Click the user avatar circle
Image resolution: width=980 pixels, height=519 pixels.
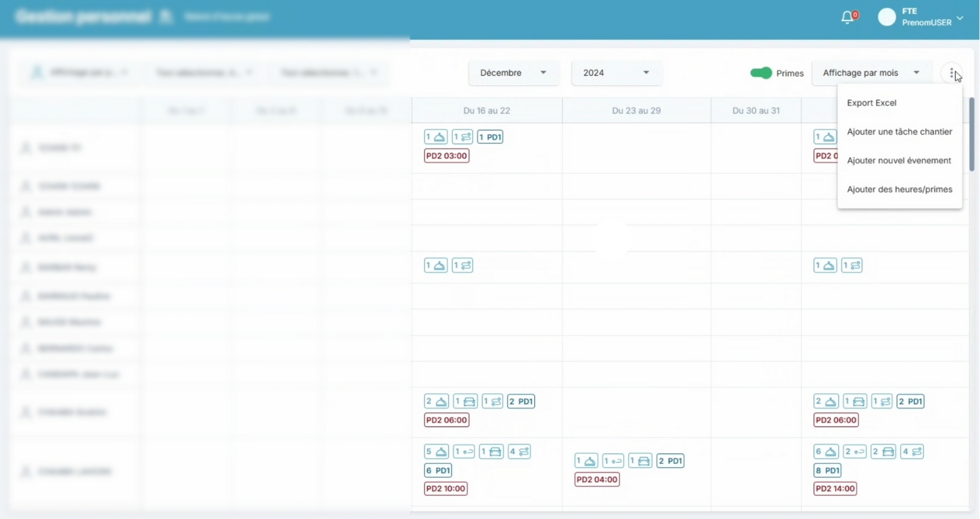coord(887,17)
